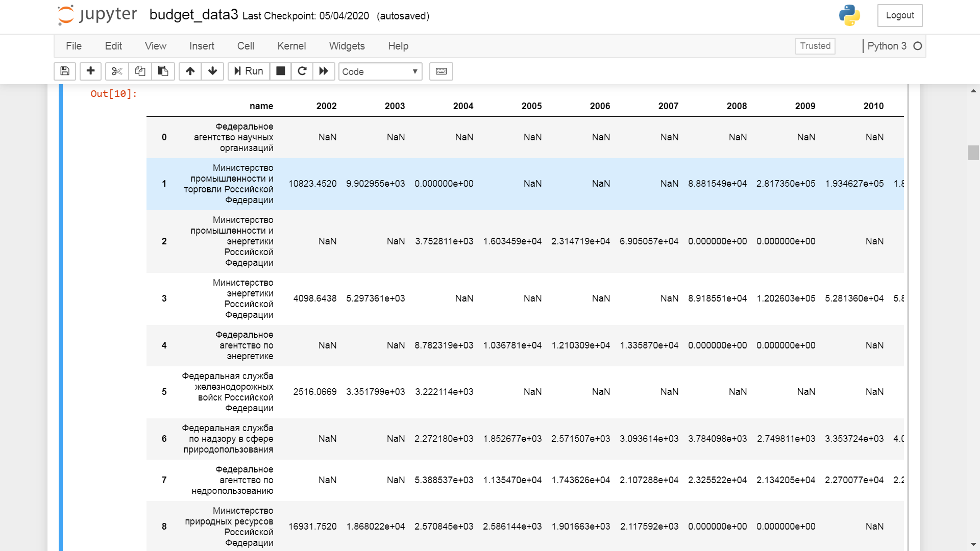Click the page scrollbar thumb
Screen dimensions: 980x551
tap(973, 153)
